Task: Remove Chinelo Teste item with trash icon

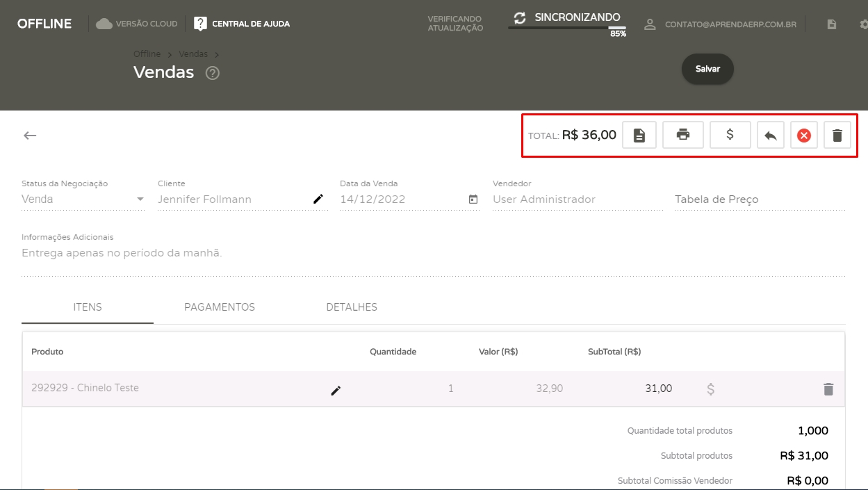Action: (828, 389)
